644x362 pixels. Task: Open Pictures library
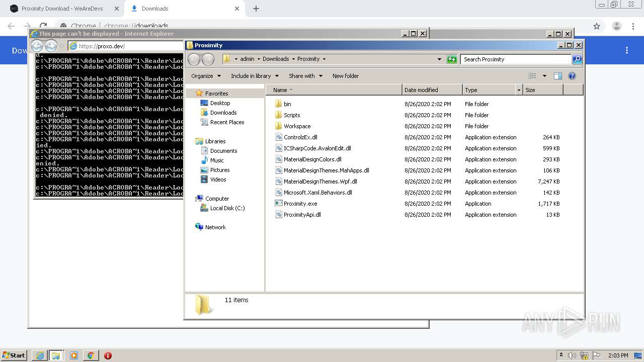tap(220, 170)
